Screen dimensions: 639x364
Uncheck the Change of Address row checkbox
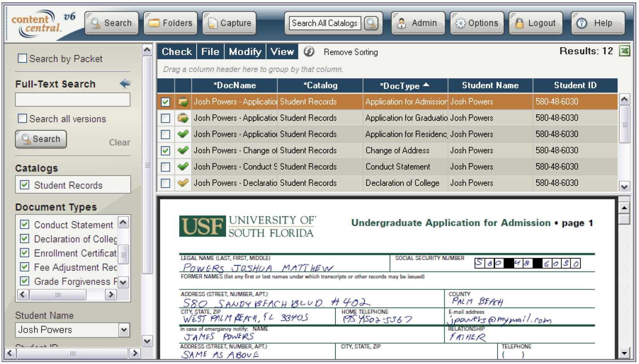click(166, 150)
